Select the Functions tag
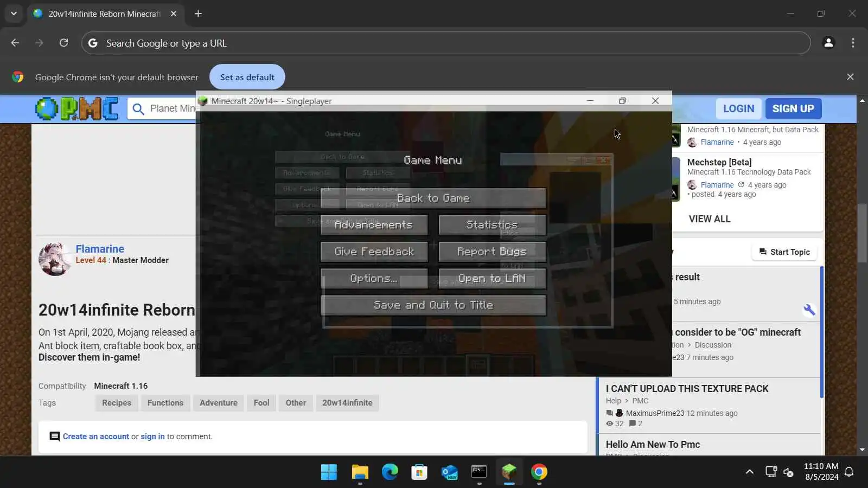Viewport: 868px width, 488px height. pyautogui.click(x=165, y=403)
